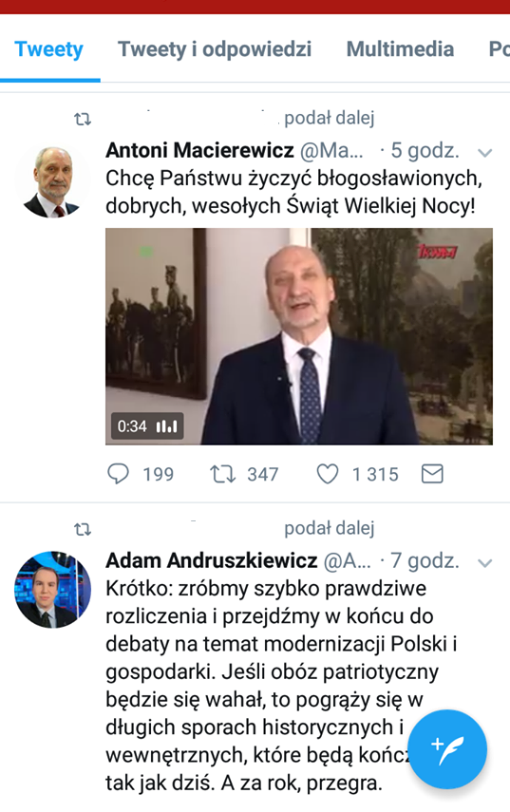Share Macierewicz tweet via direct message envelope

click(432, 474)
